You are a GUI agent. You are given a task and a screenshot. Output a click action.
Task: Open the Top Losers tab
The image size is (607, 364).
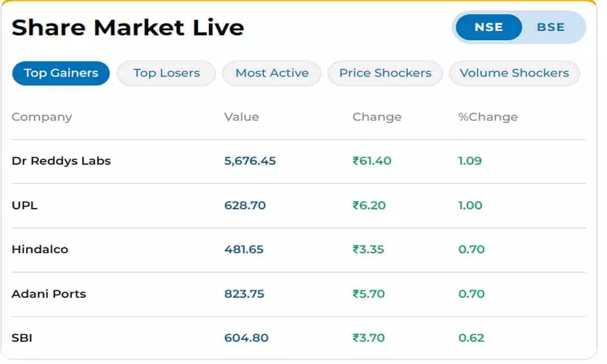(x=166, y=73)
